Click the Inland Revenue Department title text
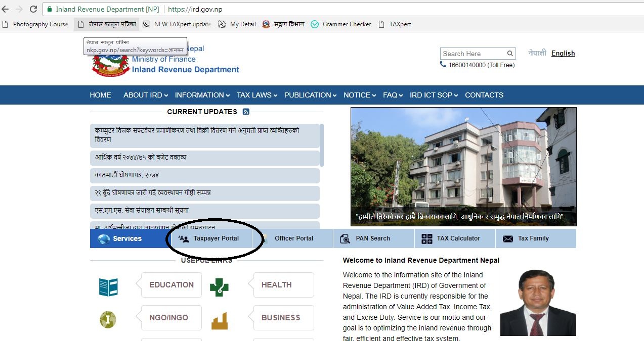This screenshot has width=644, height=341. 186,70
